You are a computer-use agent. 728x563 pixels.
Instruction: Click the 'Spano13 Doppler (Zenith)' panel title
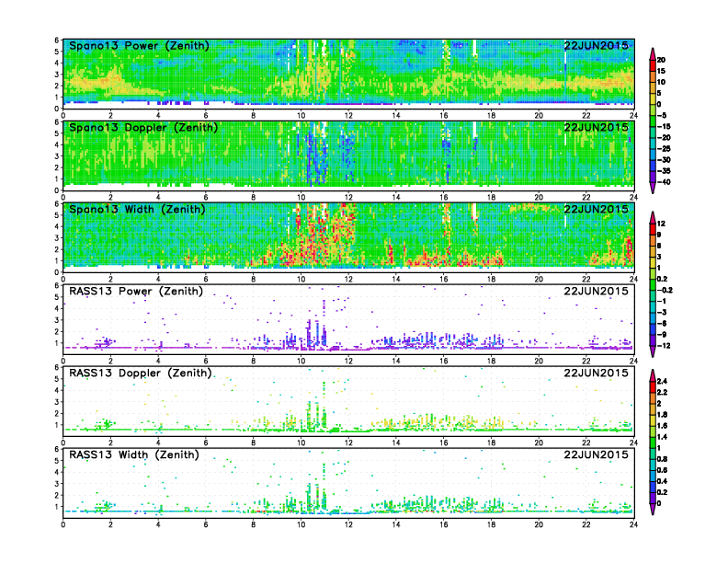[143, 128]
